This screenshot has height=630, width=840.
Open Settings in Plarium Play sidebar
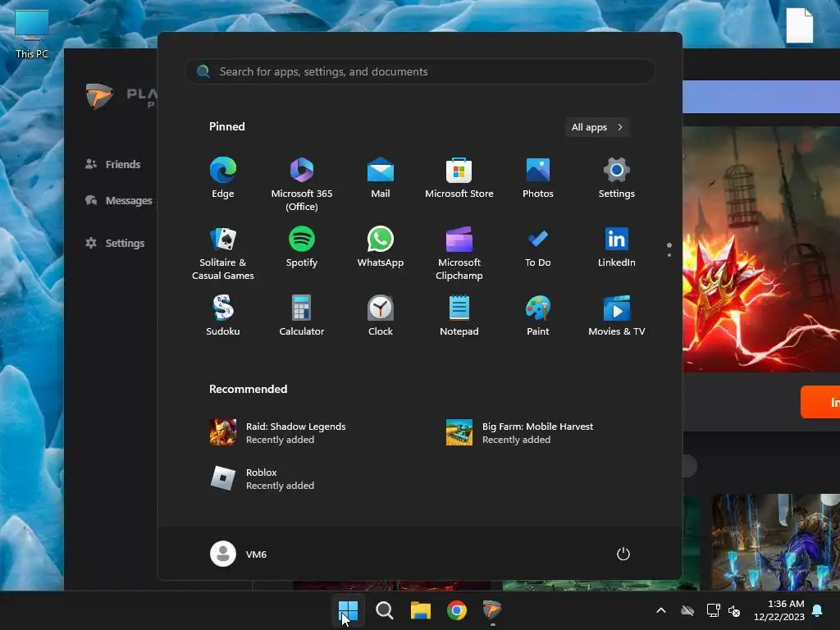[x=115, y=243]
